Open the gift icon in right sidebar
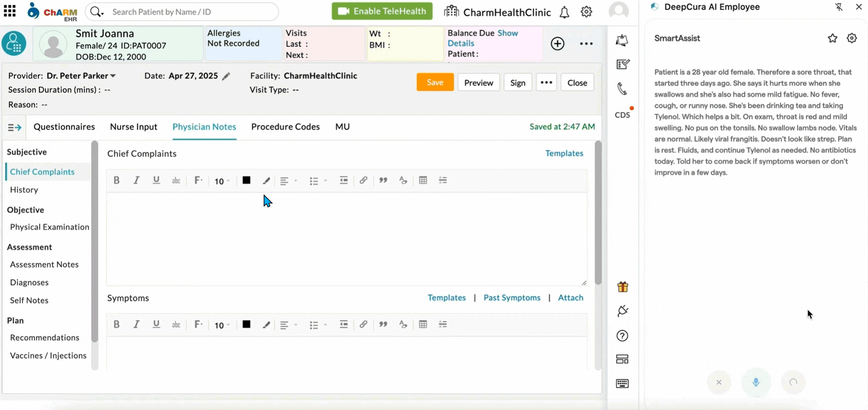Image resolution: width=868 pixels, height=410 pixels. tap(622, 287)
